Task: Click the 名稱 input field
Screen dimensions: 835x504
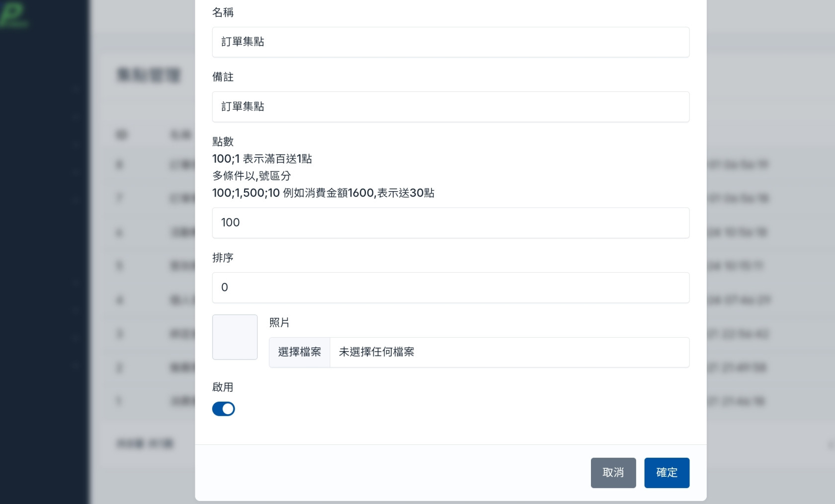Action: tap(450, 42)
